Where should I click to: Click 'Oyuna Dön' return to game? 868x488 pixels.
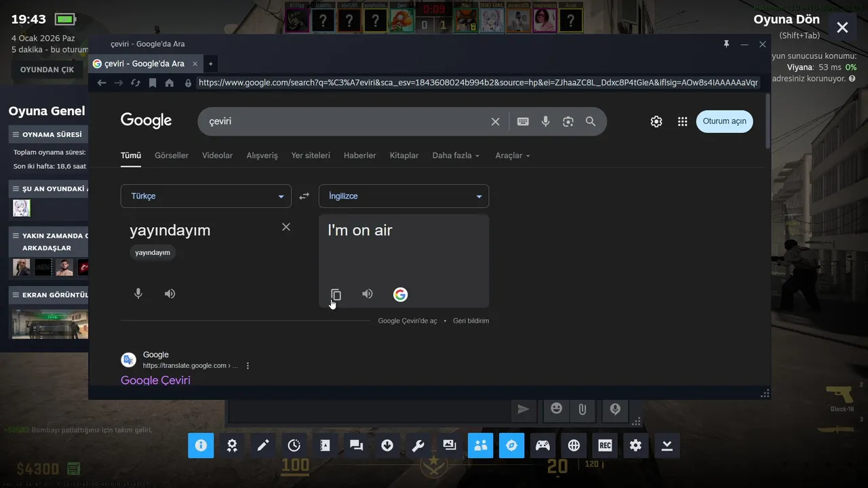(787, 20)
